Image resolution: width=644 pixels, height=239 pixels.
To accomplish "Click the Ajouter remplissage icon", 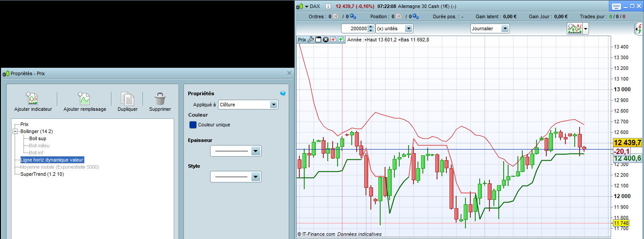I will pyautogui.click(x=84, y=98).
